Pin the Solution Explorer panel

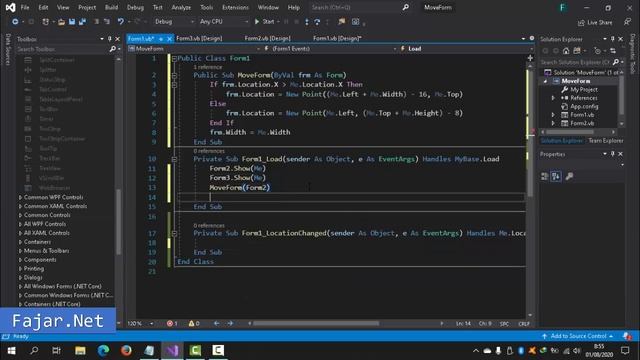[612, 39]
